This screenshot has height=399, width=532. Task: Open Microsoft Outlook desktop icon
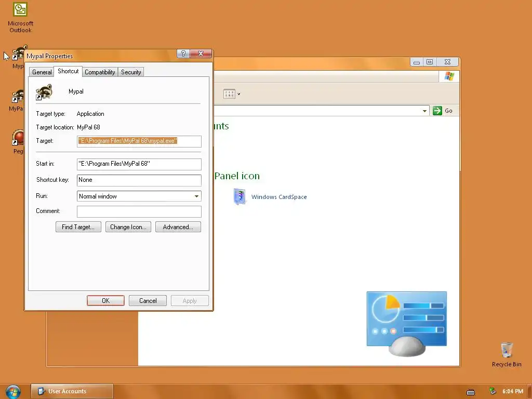pos(20,17)
